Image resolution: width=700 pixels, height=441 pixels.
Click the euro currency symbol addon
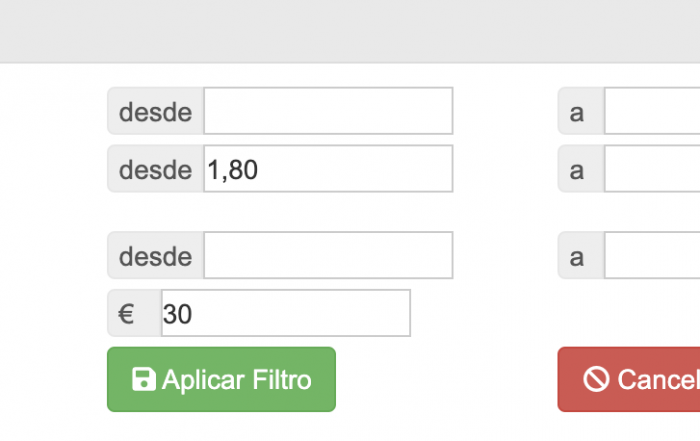click(x=134, y=313)
